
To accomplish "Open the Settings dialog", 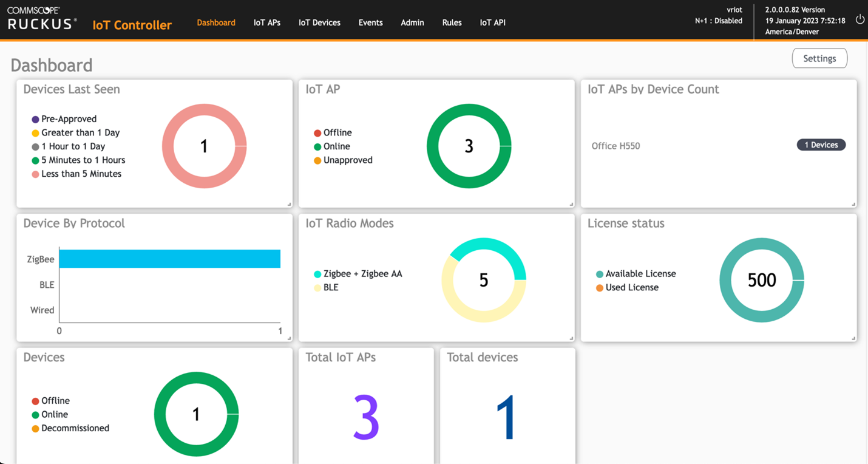I will pos(819,58).
